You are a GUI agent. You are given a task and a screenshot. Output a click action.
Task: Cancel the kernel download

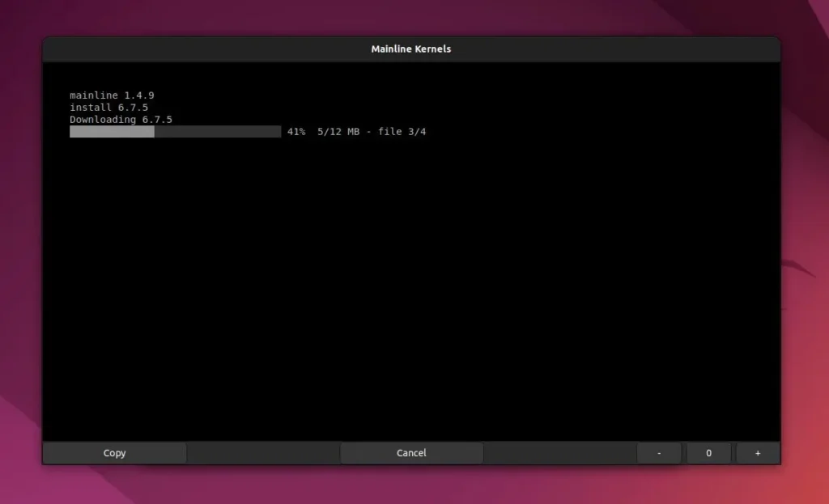pos(411,453)
